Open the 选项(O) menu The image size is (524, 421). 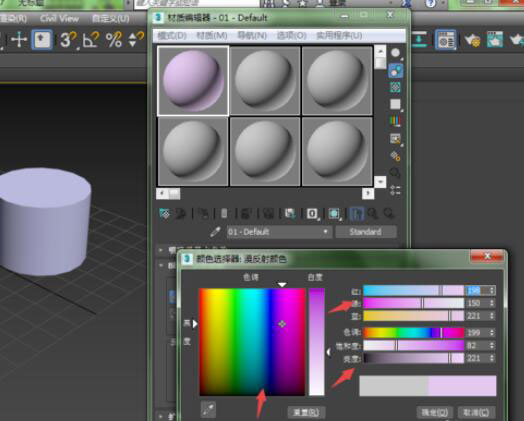pyautogui.click(x=291, y=35)
